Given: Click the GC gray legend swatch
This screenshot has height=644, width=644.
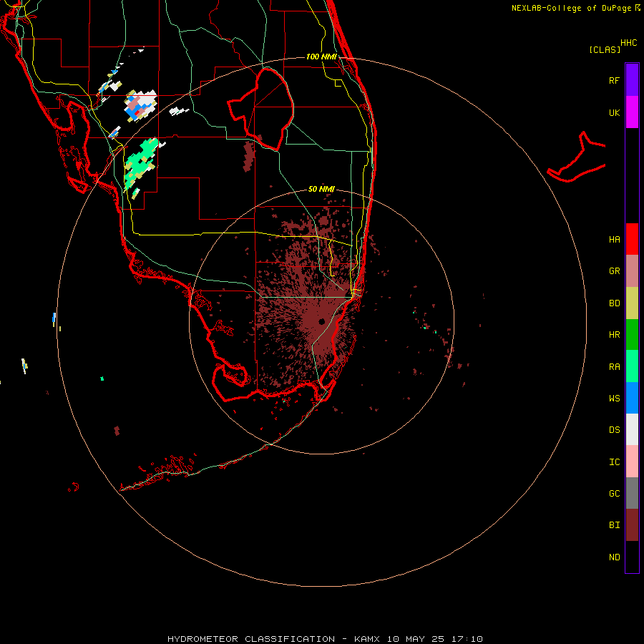Looking at the screenshot, I should [x=632, y=493].
